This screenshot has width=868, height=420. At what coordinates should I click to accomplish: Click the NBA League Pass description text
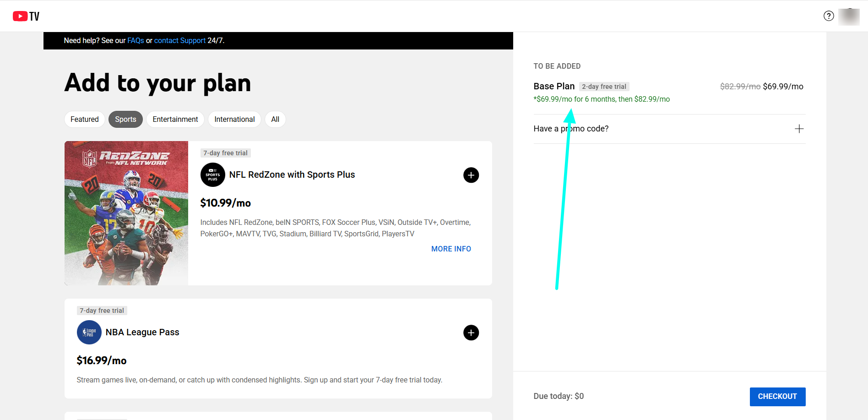260,380
